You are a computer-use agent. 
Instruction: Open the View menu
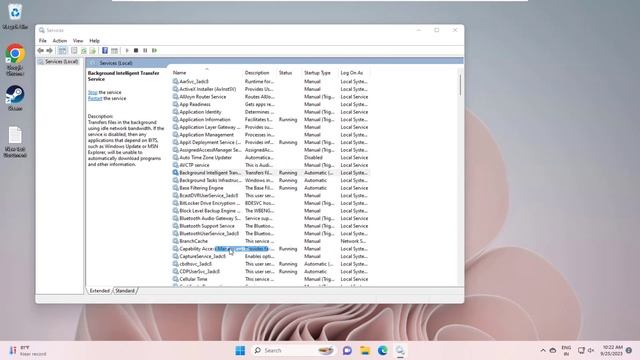click(78, 41)
